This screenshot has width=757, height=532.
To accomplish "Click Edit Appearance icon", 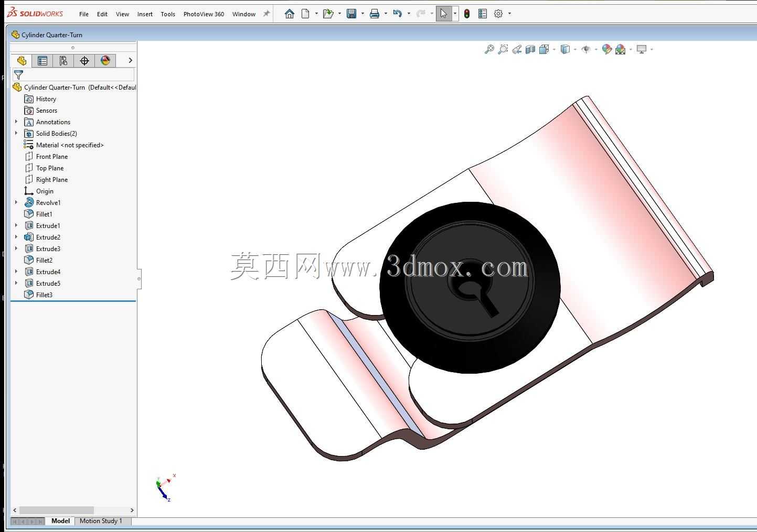I will click(607, 49).
